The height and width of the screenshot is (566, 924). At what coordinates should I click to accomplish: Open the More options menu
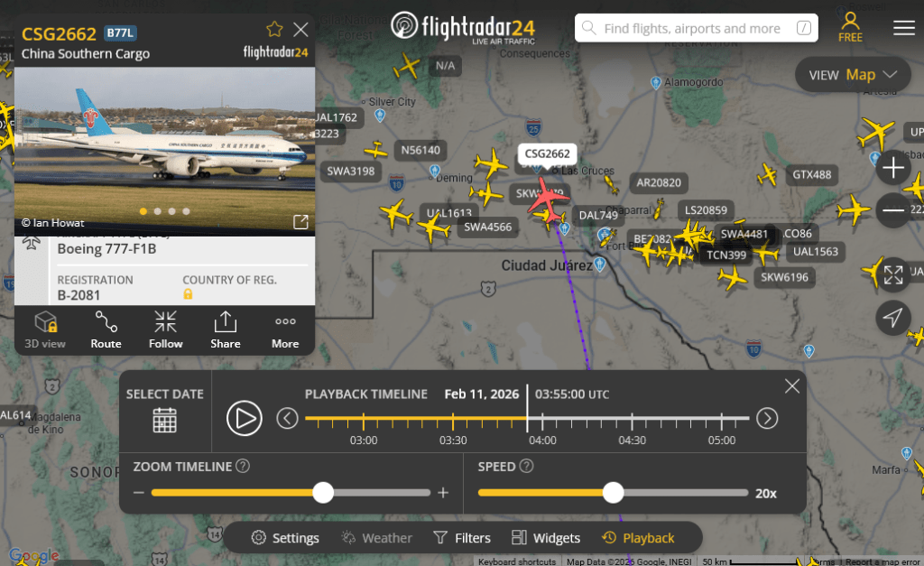tap(285, 330)
